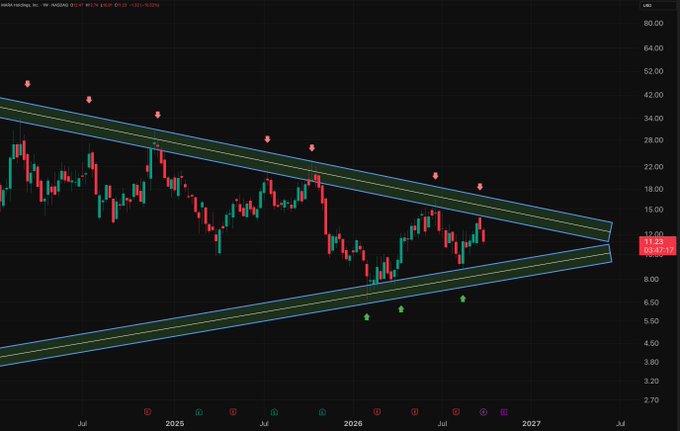Select the rightmost red down arrow drawing
Viewport: 680px width, 431px height.
480,187
